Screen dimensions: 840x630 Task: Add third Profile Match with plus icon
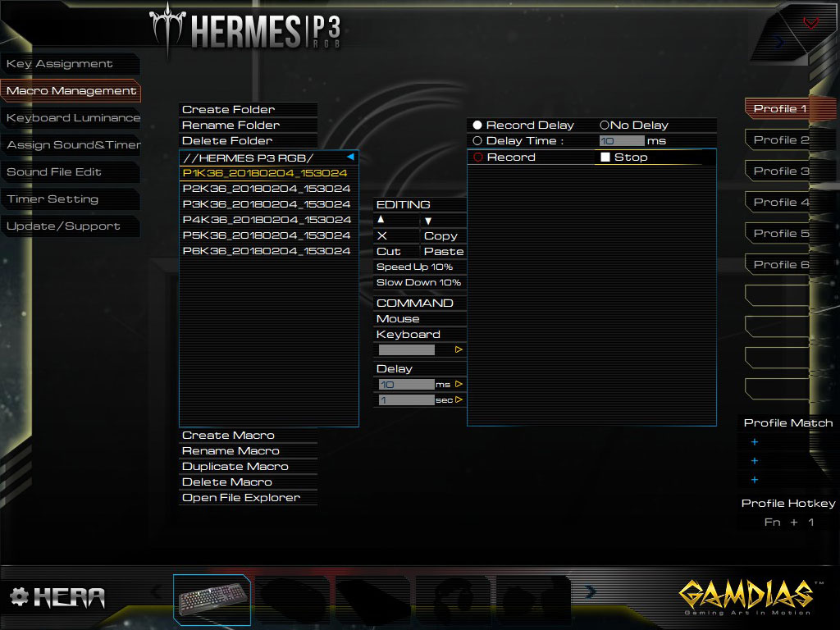click(x=755, y=479)
